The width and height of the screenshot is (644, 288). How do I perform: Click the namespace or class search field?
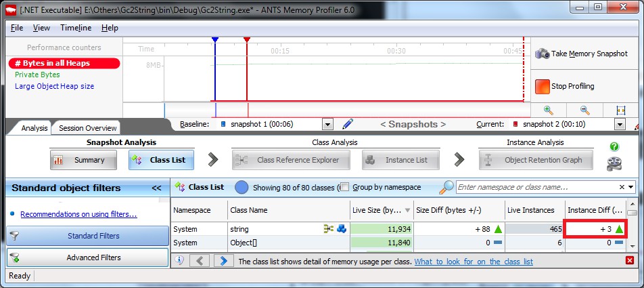point(536,187)
